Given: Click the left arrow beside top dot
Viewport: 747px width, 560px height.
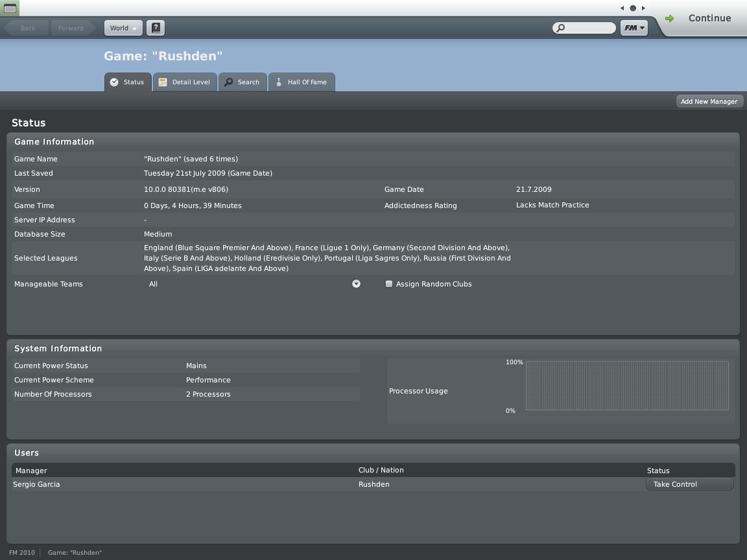Looking at the screenshot, I should coord(622,8).
